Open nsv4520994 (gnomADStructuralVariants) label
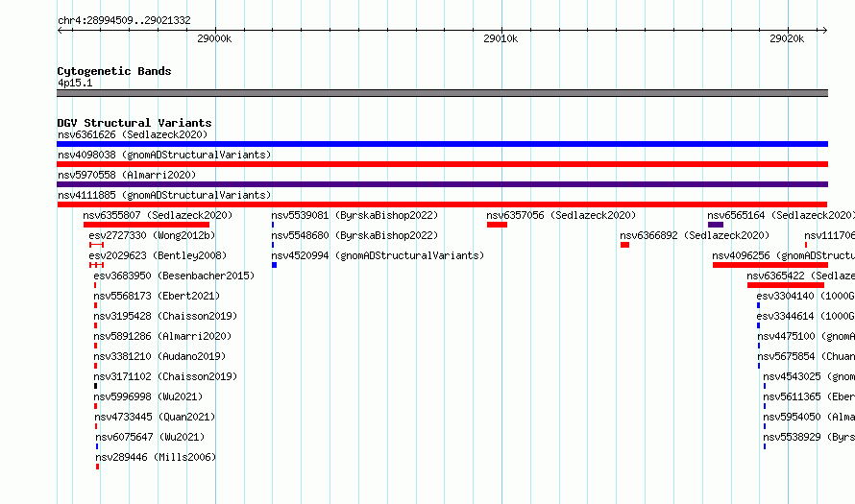 pyautogui.click(x=378, y=255)
